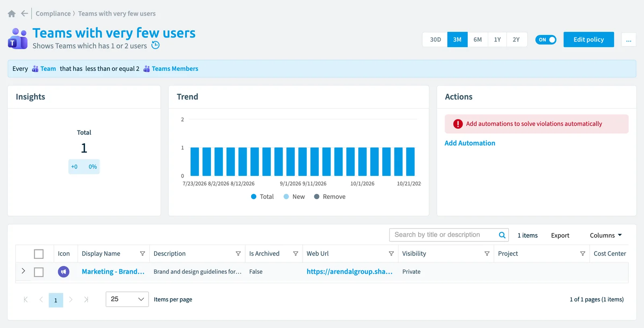Filter the Is Archived column
Image resolution: width=644 pixels, height=328 pixels.
pos(295,254)
